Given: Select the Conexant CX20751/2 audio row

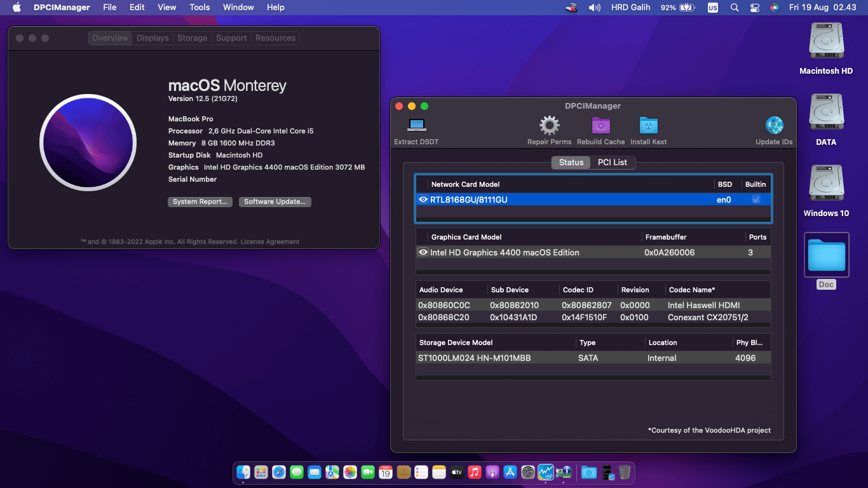Looking at the screenshot, I should [x=593, y=317].
